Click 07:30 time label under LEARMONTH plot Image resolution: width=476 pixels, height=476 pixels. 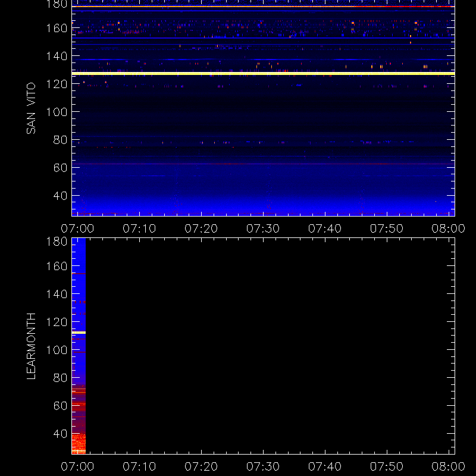[263, 466]
